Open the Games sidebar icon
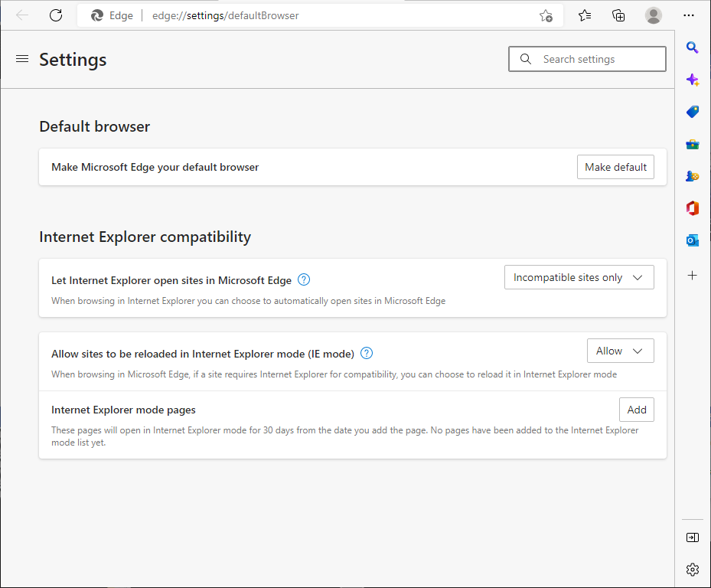 [692, 176]
